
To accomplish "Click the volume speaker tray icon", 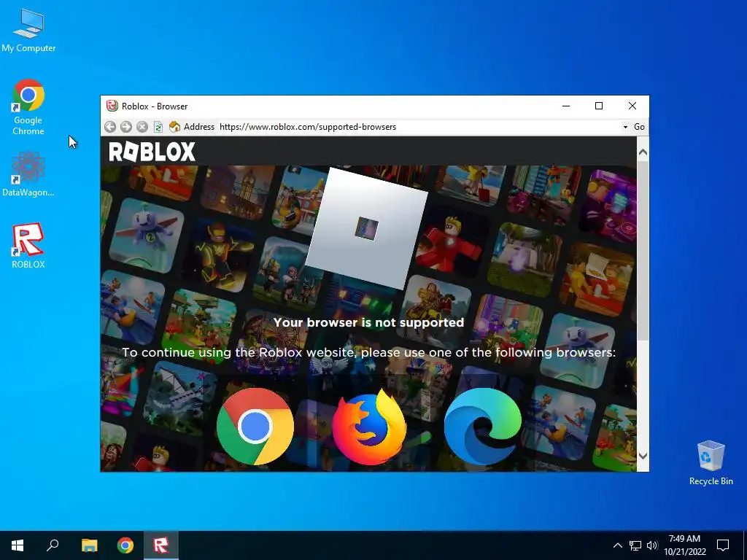I will [x=652, y=545].
